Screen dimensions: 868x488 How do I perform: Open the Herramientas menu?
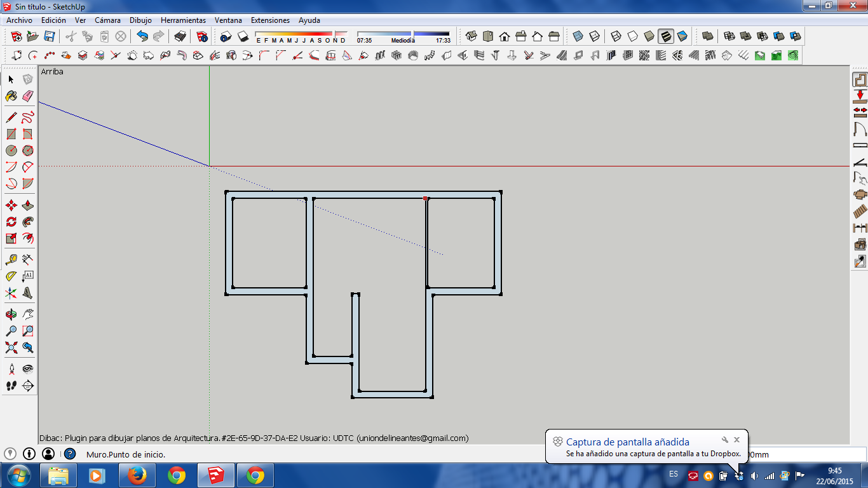[x=183, y=20]
